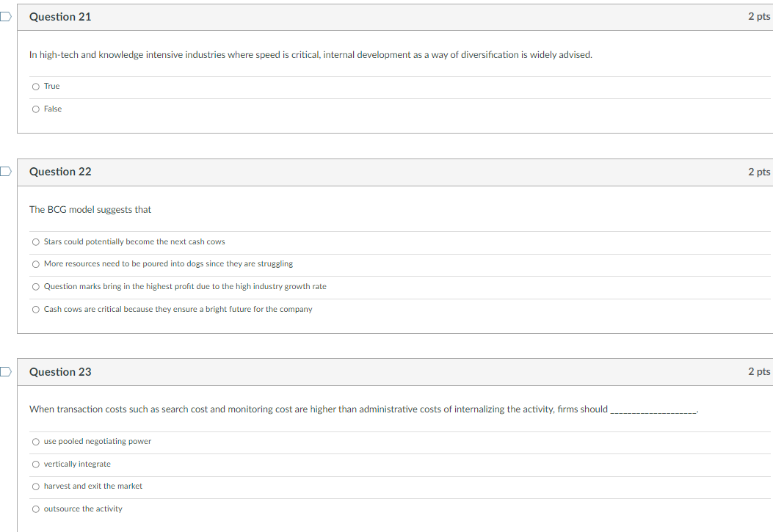The image size is (773, 532).
Task: Click the Question 21 heading
Action: (60, 17)
